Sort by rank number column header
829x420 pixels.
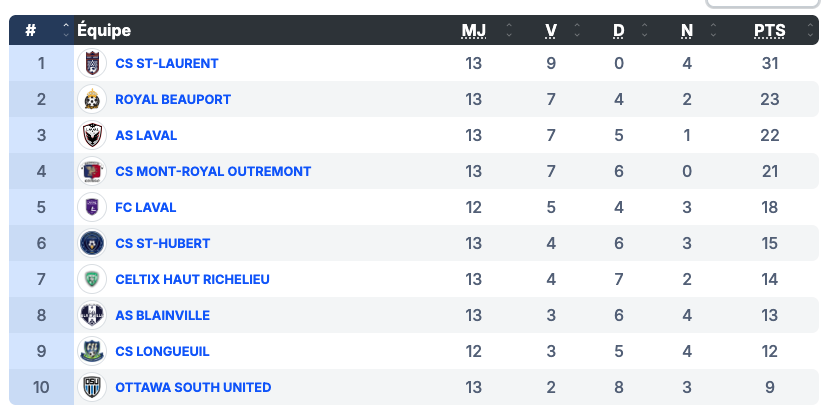[31, 30]
